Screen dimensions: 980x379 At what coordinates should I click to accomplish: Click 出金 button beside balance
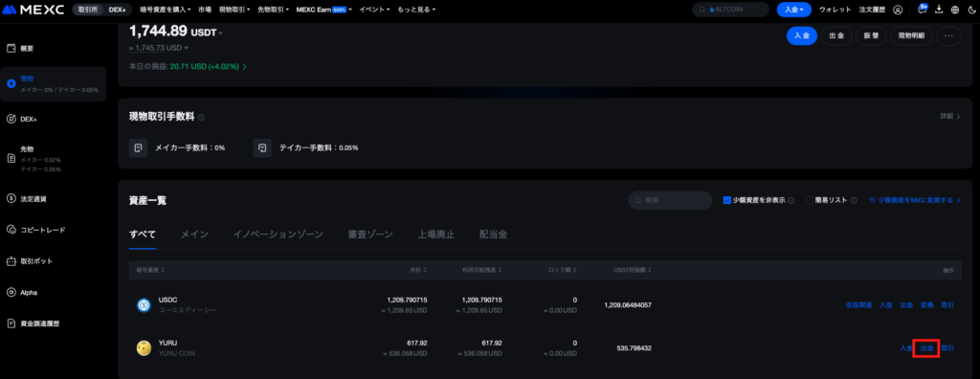click(836, 36)
